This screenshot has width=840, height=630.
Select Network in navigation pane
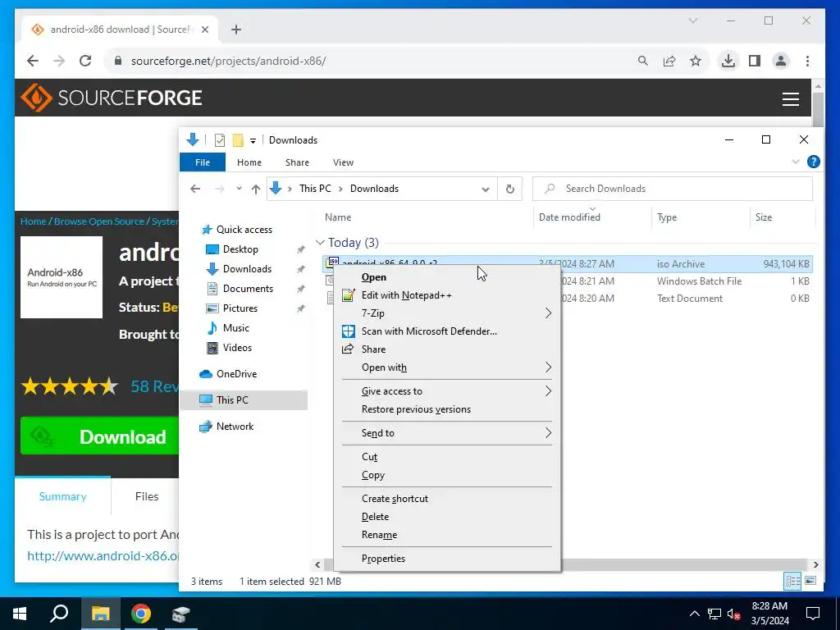(x=235, y=427)
